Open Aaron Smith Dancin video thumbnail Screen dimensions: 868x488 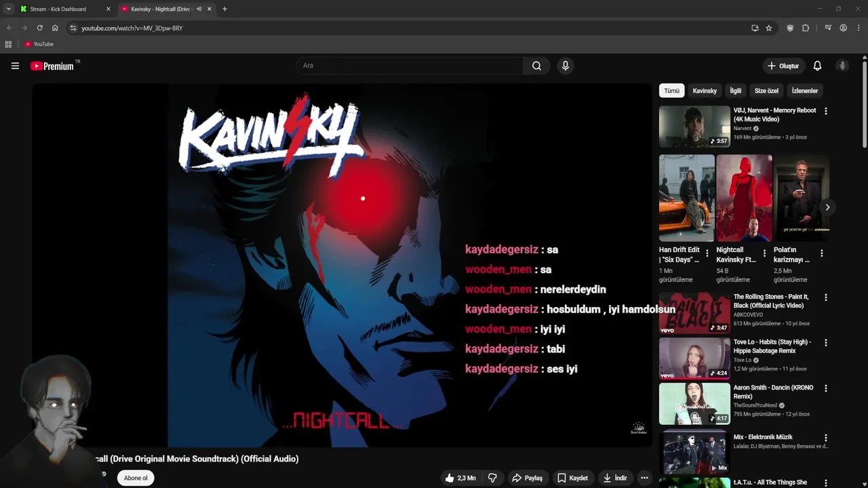(694, 403)
